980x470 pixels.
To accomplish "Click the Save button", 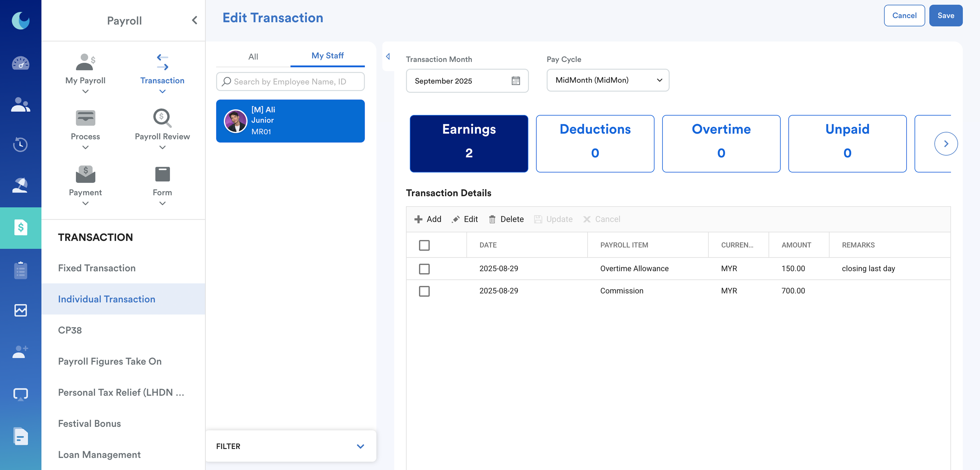I will [x=945, y=16].
